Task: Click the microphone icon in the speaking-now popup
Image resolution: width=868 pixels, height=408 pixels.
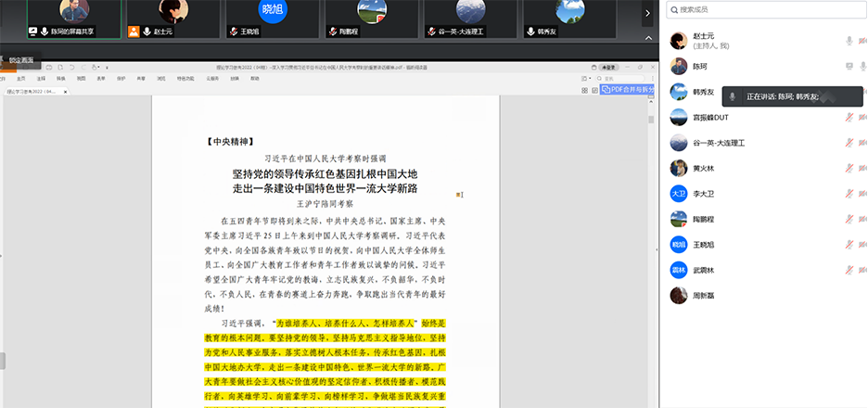Action: pyautogui.click(x=733, y=96)
